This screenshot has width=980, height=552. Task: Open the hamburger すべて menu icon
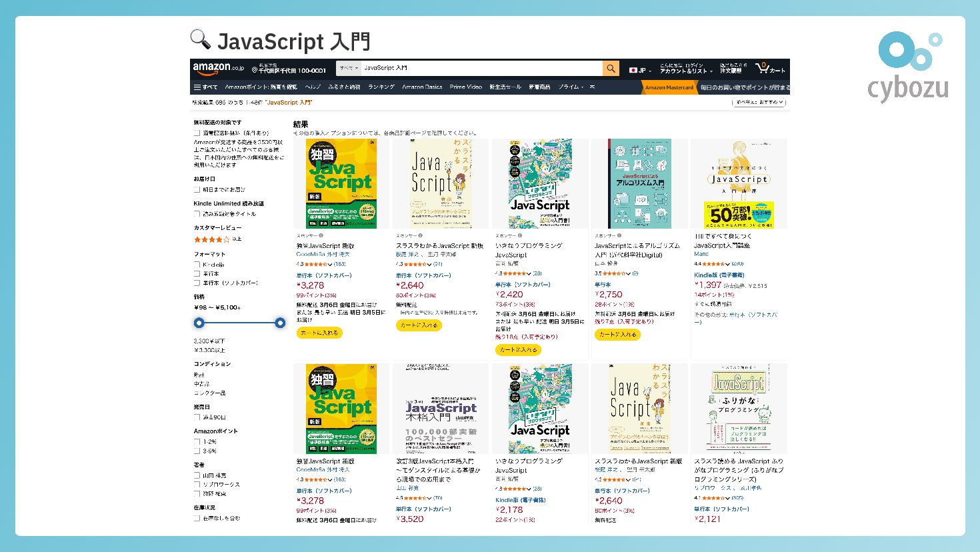pos(197,87)
